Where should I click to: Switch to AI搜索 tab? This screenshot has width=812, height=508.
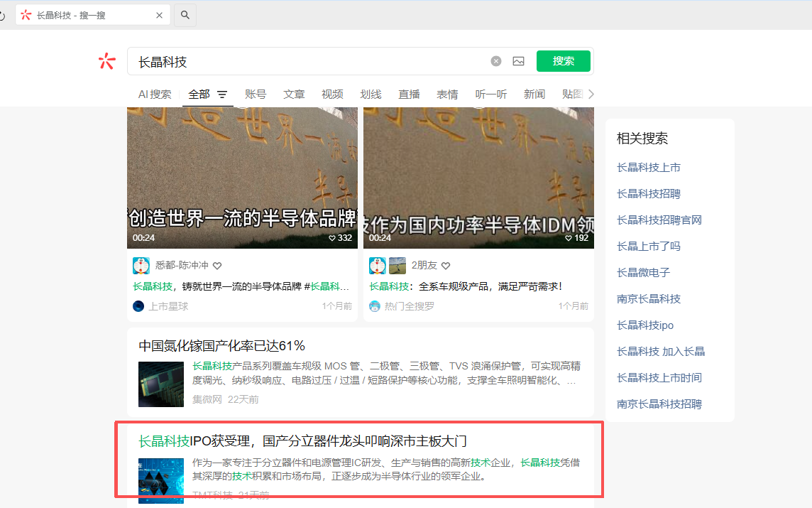pos(154,94)
